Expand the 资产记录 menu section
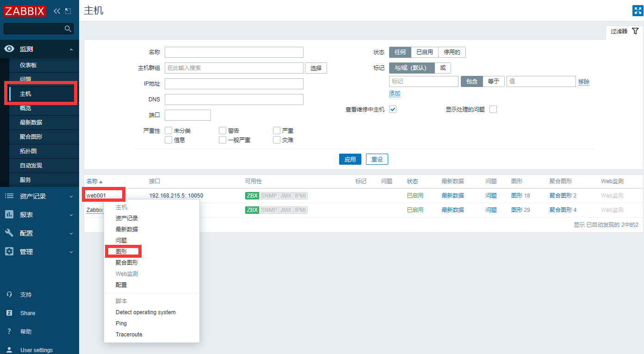 click(71, 196)
